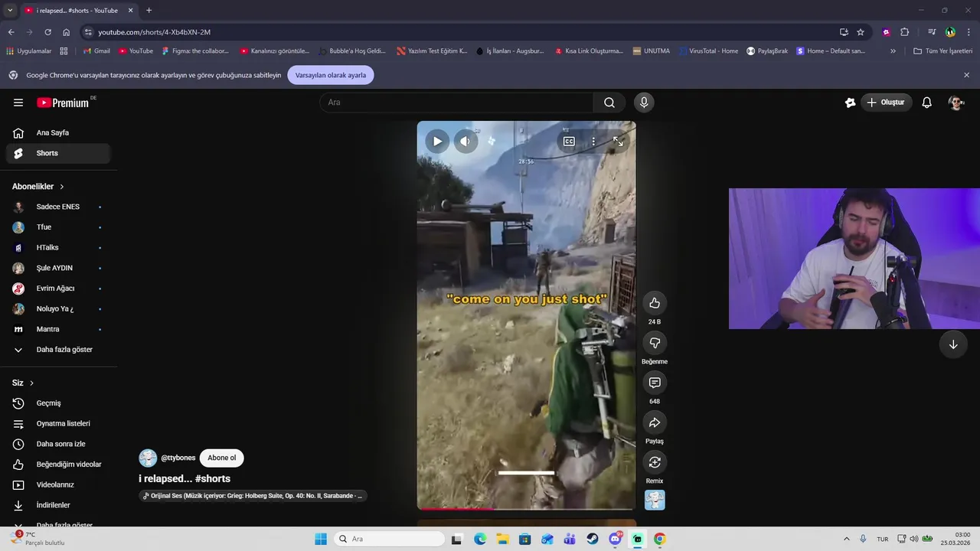Click Varsayılan olarak ayarla button

click(x=331, y=75)
